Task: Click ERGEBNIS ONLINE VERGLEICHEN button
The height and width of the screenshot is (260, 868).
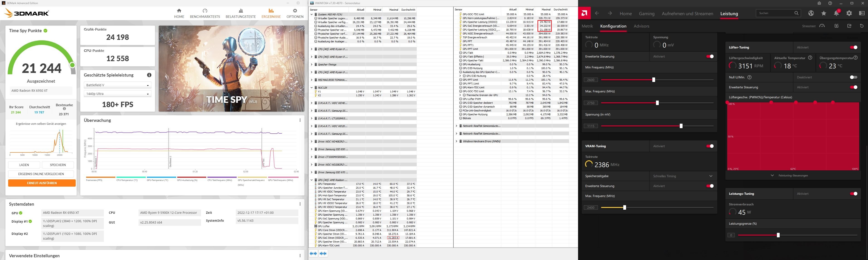Action: [x=41, y=174]
